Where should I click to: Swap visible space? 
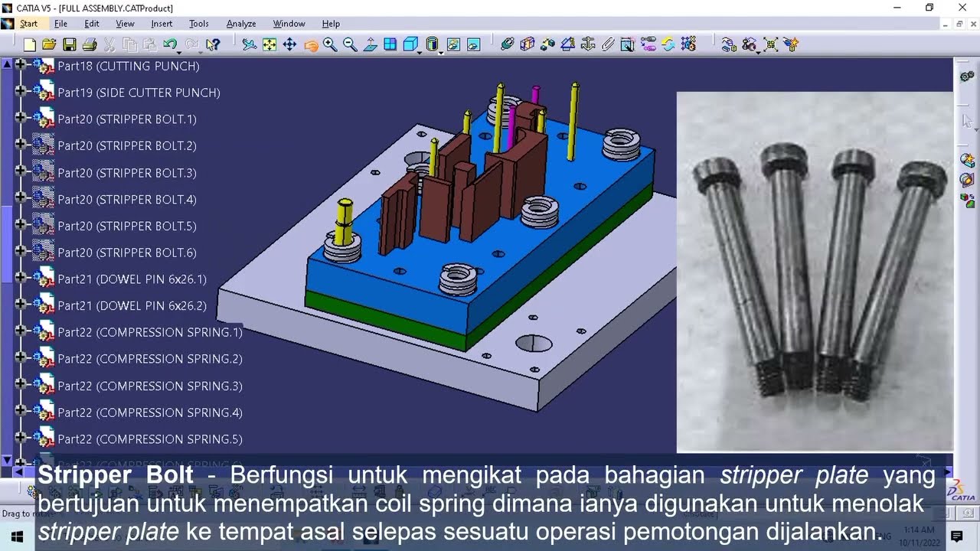click(x=473, y=45)
